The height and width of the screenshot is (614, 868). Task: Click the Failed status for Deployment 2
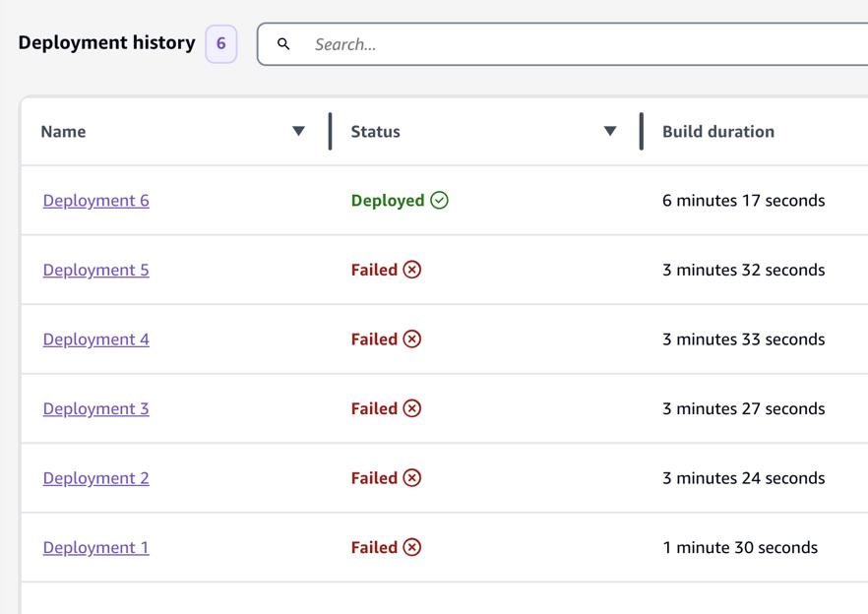(374, 478)
